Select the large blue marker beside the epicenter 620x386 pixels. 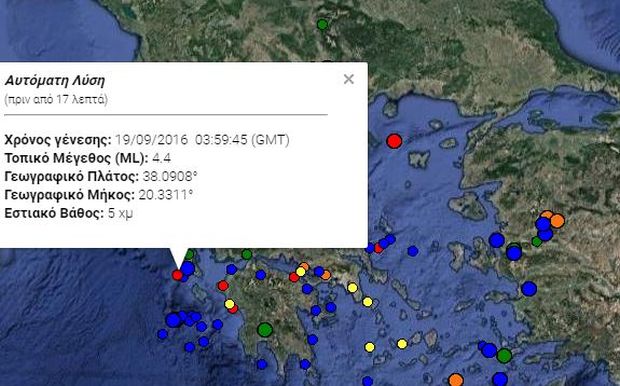click(x=187, y=269)
